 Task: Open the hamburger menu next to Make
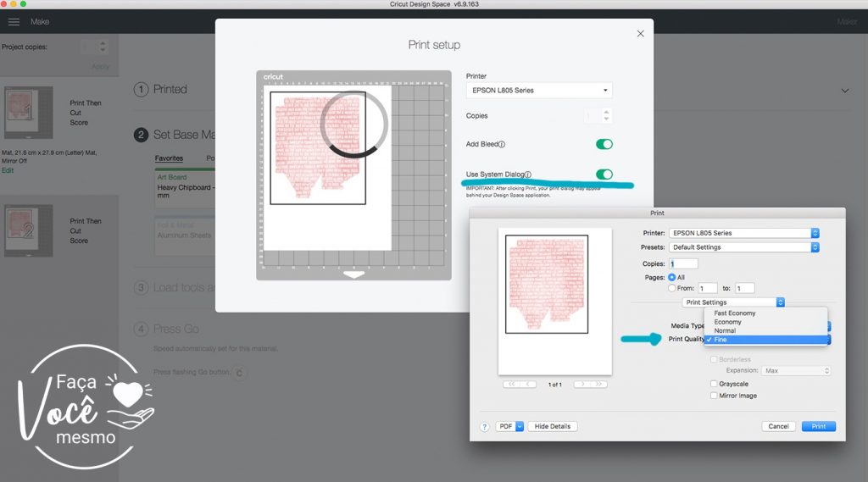pos(14,21)
